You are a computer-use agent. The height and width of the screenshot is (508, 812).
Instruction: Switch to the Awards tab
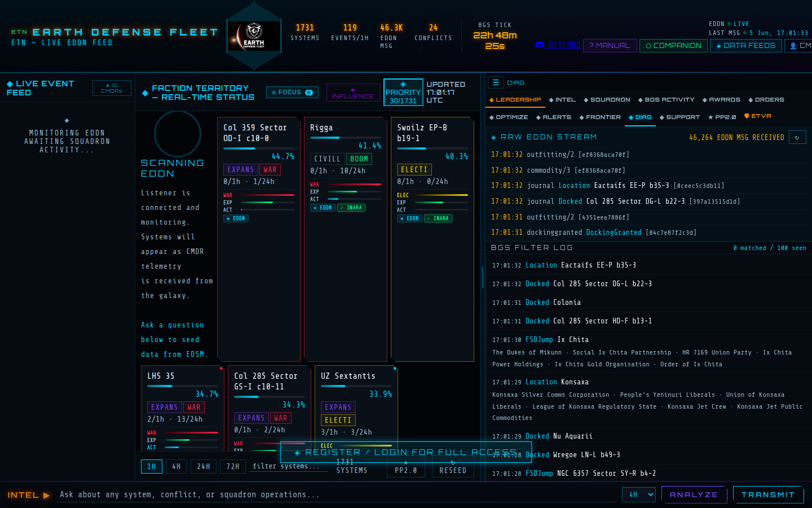point(721,100)
